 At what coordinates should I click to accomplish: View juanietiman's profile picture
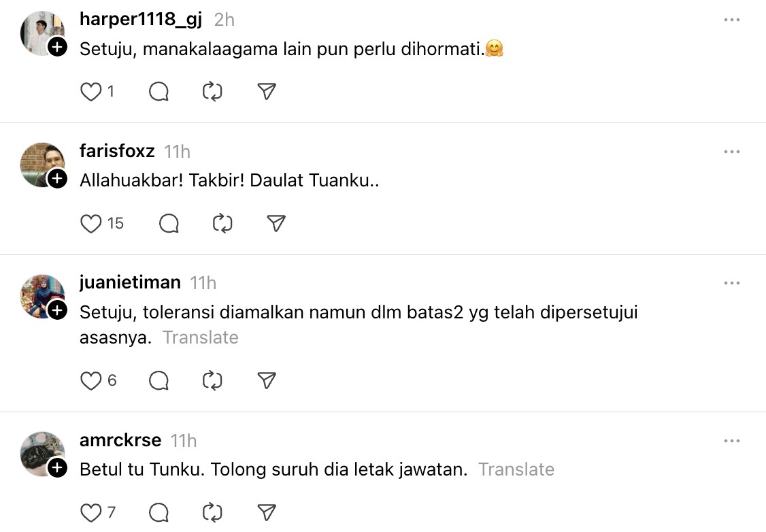coord(41,295)
